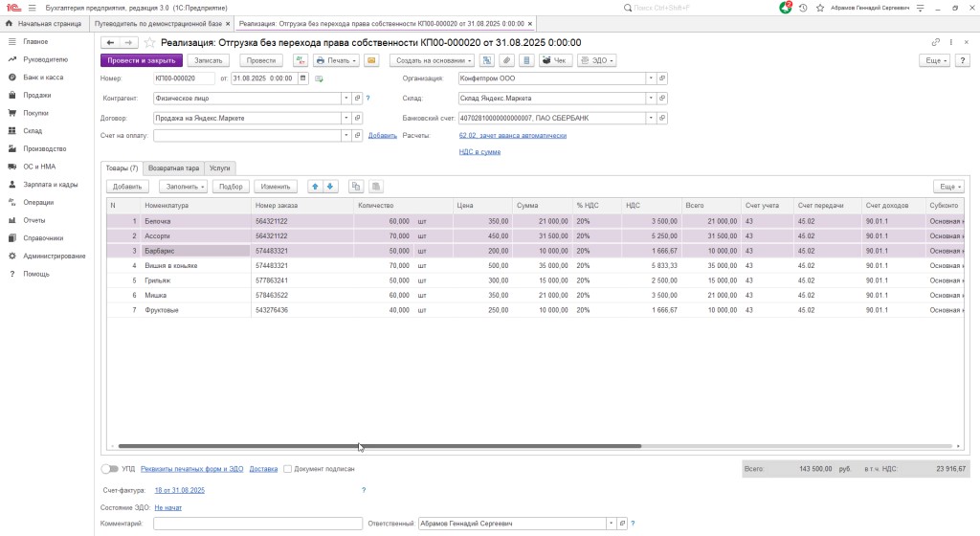Expand the Контрагент dropdown list
This screenshot has width=980, height=536.
tap(345, 98)
